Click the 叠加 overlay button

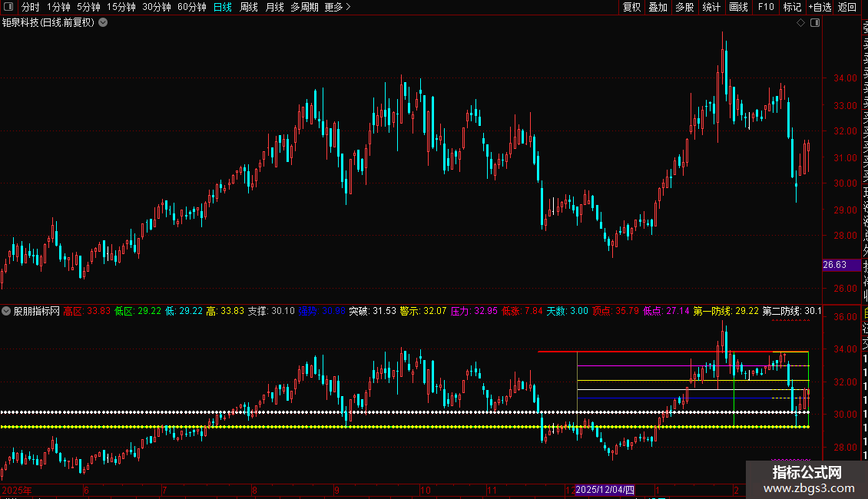pyautogui.click(x=658, y=7)
